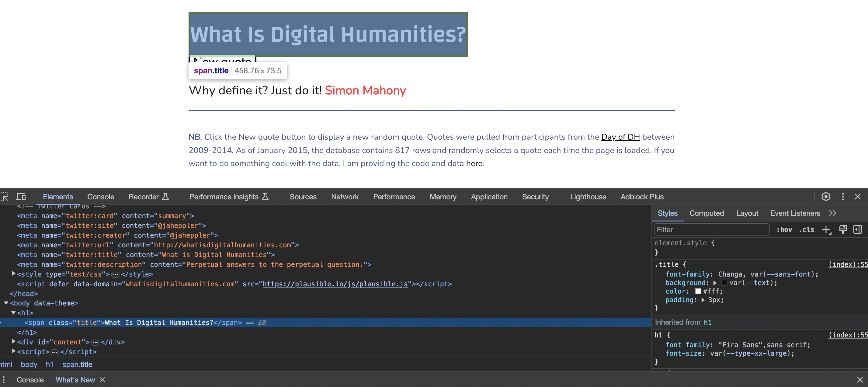Show more Styles pane tabs chevron
Viewport: 868px width, 387px height.
coord(833,213)
